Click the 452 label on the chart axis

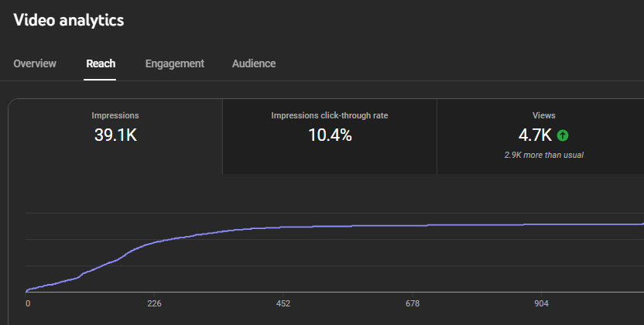click(x=283, y=303)
